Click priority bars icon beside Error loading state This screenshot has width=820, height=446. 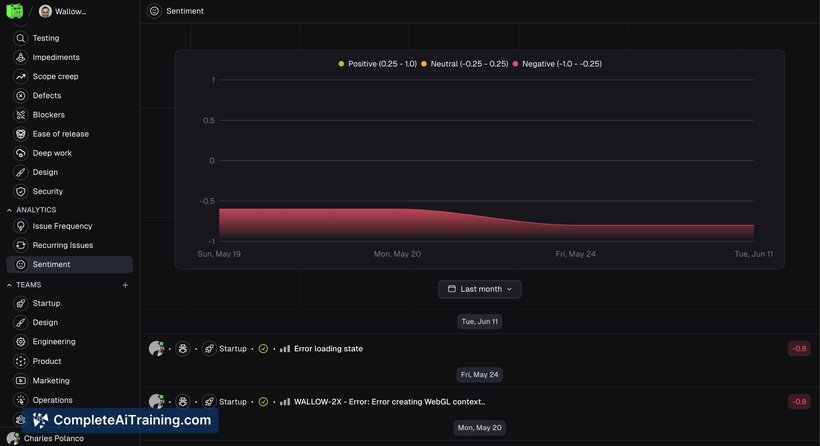tap(284, 349)
